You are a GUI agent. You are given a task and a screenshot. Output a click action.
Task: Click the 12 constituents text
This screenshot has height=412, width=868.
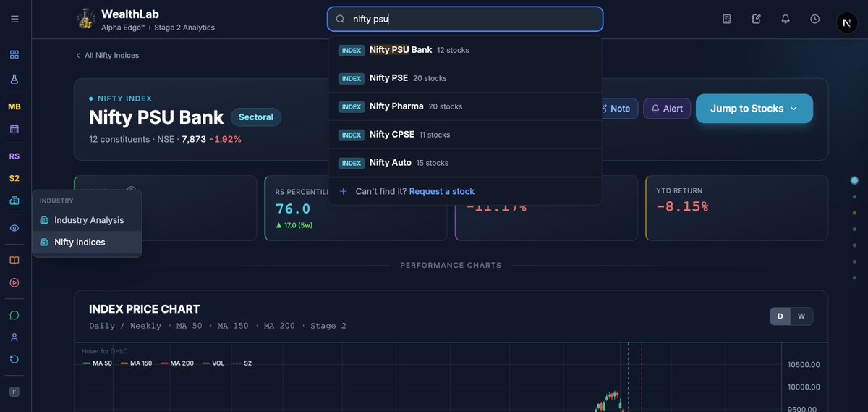tap(119, 139)
